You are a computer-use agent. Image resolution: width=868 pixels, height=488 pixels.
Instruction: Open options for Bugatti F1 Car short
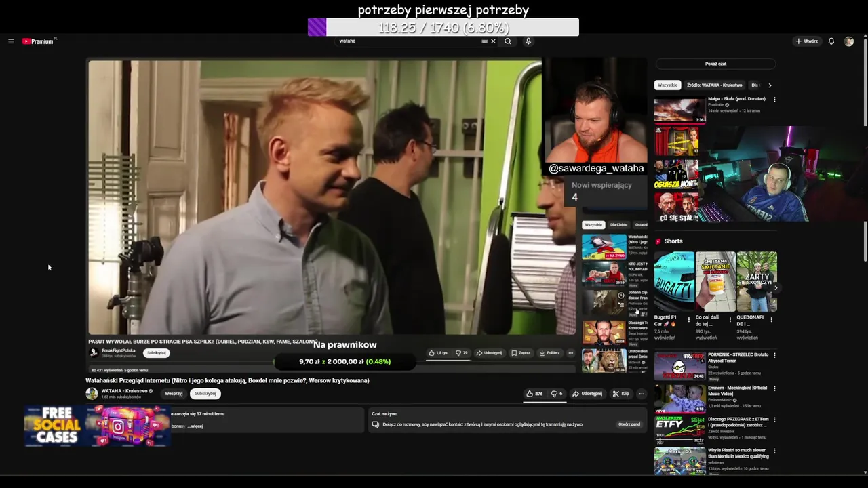pyautogui.click(x=689, y=319)
